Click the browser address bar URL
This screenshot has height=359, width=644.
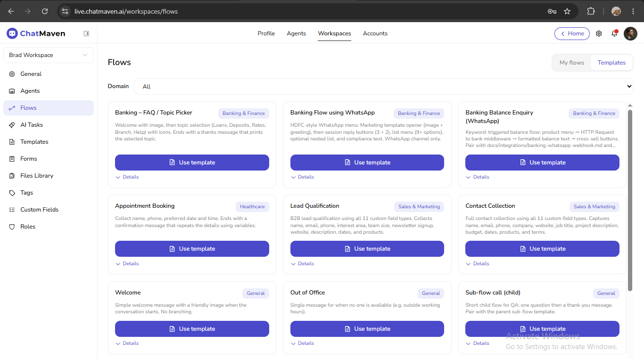click(x=126, y=11)
